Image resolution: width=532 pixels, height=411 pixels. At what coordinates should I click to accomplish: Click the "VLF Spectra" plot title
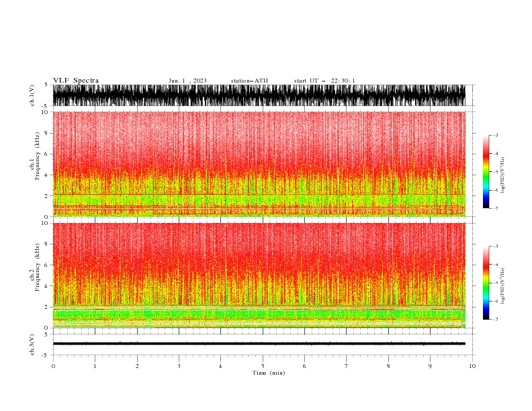tap(76, 81)
